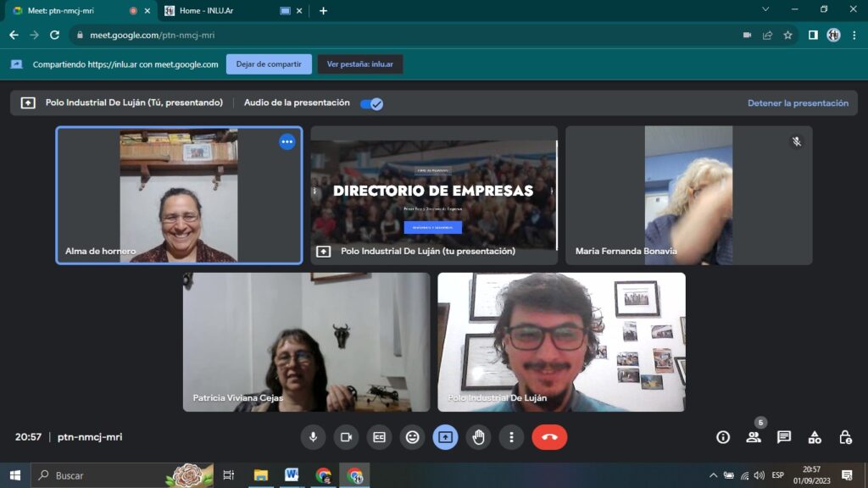The height and width of the screenshot is (488, 868).
Task: Open host controls lock icon
Action: (x=845, y=437)
